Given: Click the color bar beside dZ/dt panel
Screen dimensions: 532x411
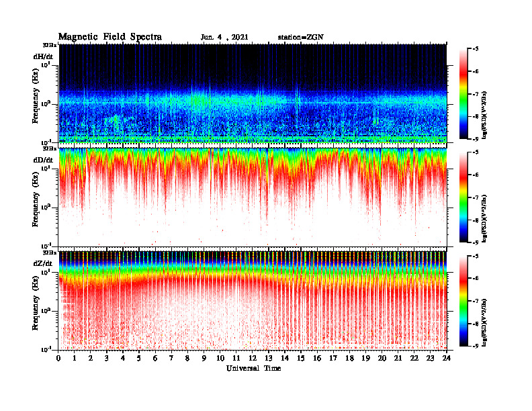Looking at the screenshot, I should pos(463,301).
